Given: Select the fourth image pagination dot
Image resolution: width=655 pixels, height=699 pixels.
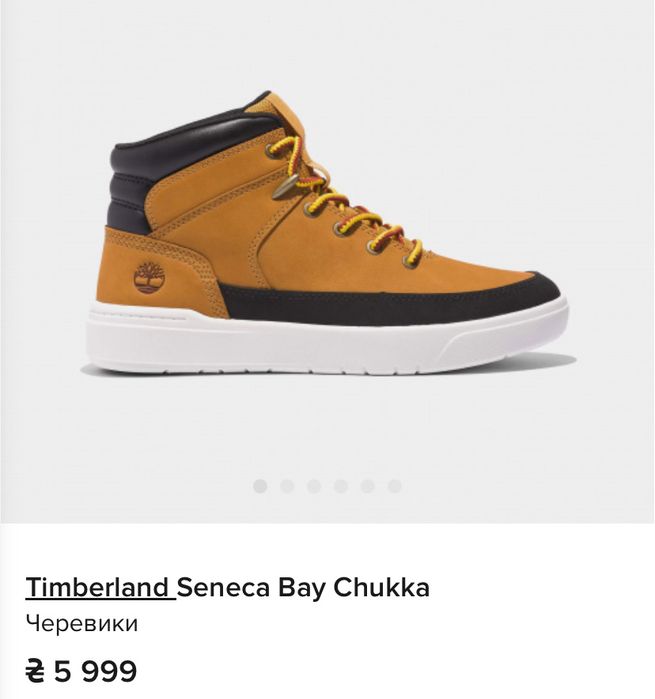Looking at the screenshot, I should point(341,486).
